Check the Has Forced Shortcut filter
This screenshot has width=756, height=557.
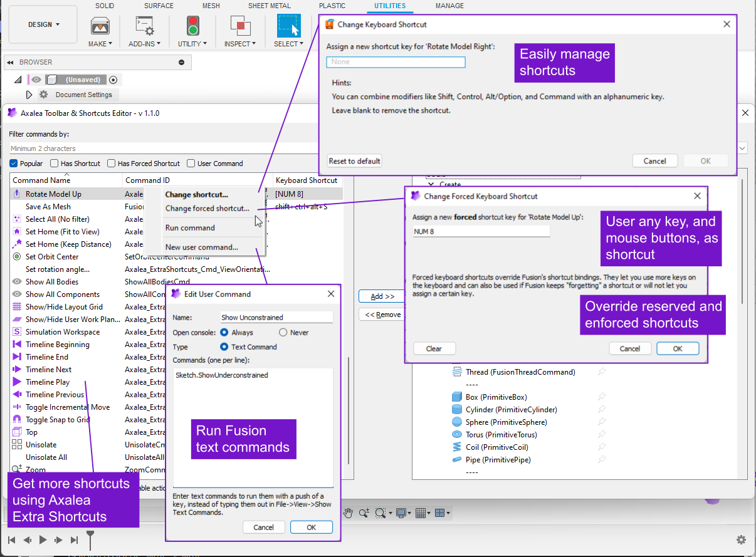112,164
